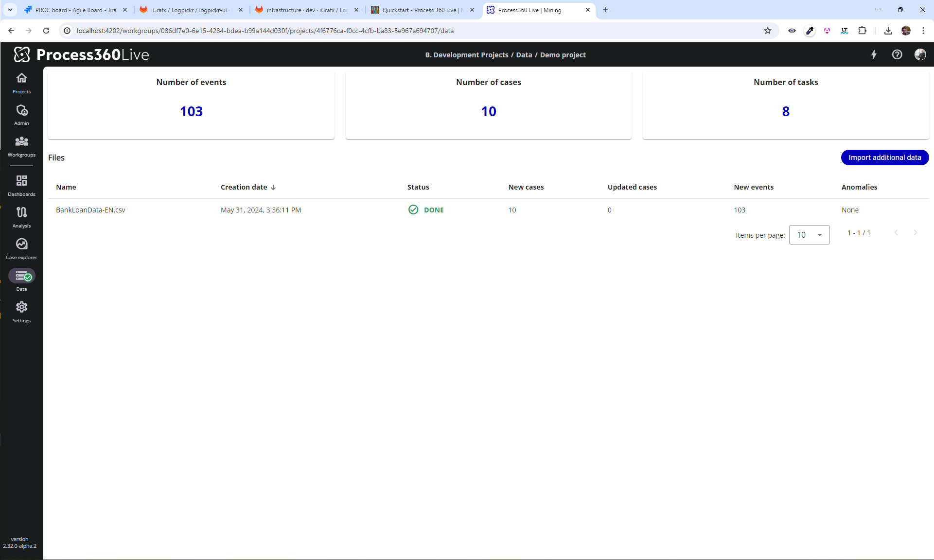Reload the page with refresh icon
934x560 pixels.
pos(46,31)
